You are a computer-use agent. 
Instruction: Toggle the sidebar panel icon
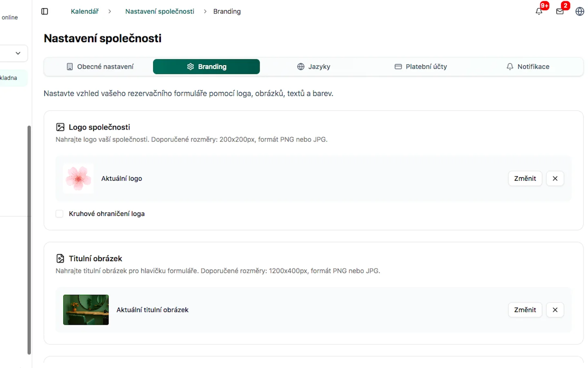click(45, 11)
